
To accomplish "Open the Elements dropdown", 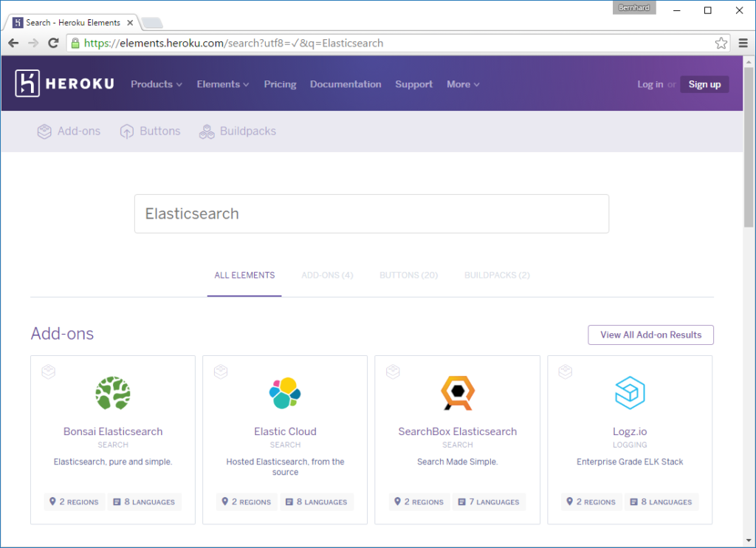I will (222, 84).
